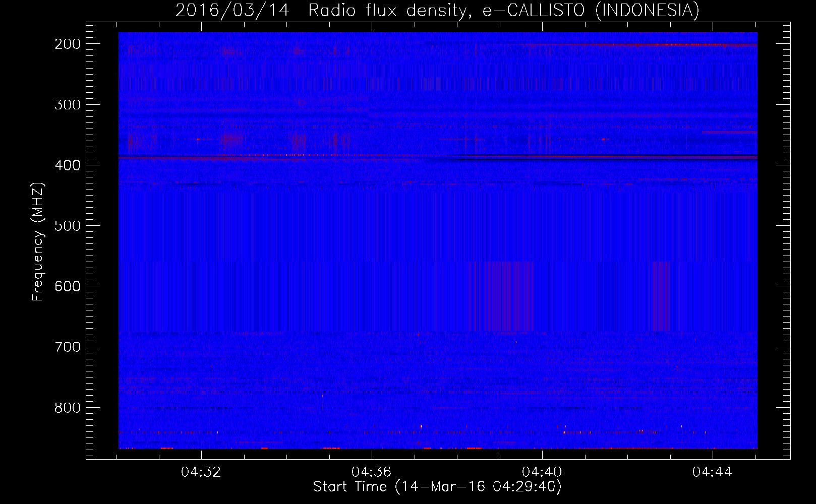Click the 200 frequency tick label

68,44
